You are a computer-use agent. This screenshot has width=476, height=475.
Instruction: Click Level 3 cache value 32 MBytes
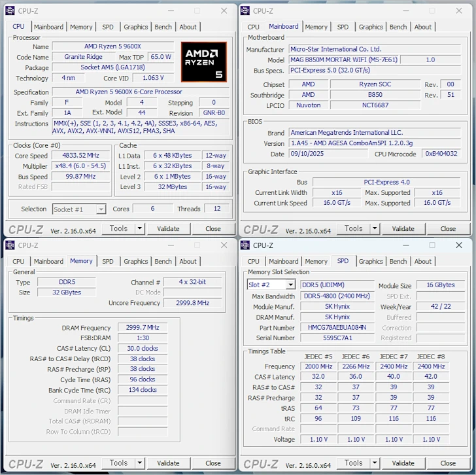pyautogui.click(x=172, y=186)
